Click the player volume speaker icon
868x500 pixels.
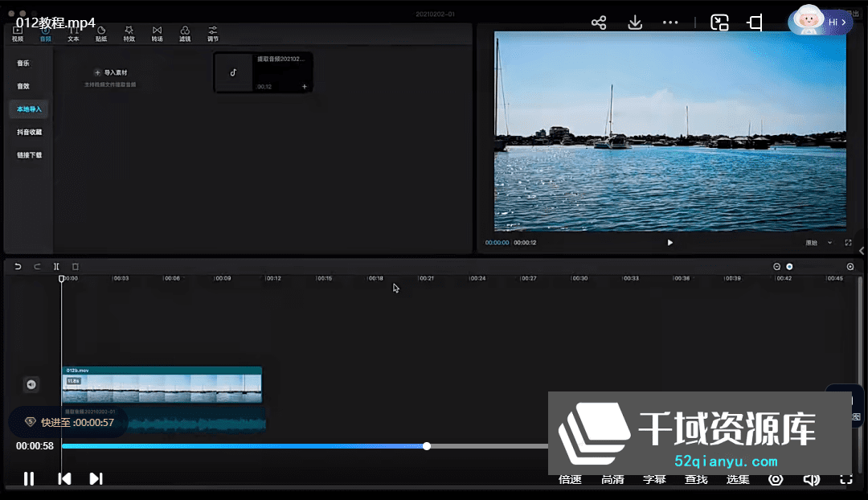point(812,480)
